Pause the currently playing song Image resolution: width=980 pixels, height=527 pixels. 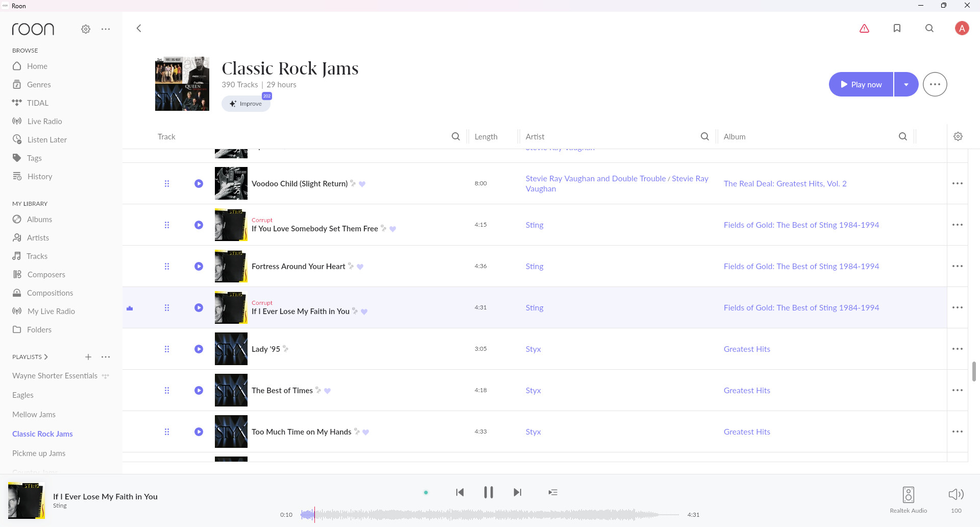pos(488,492)
